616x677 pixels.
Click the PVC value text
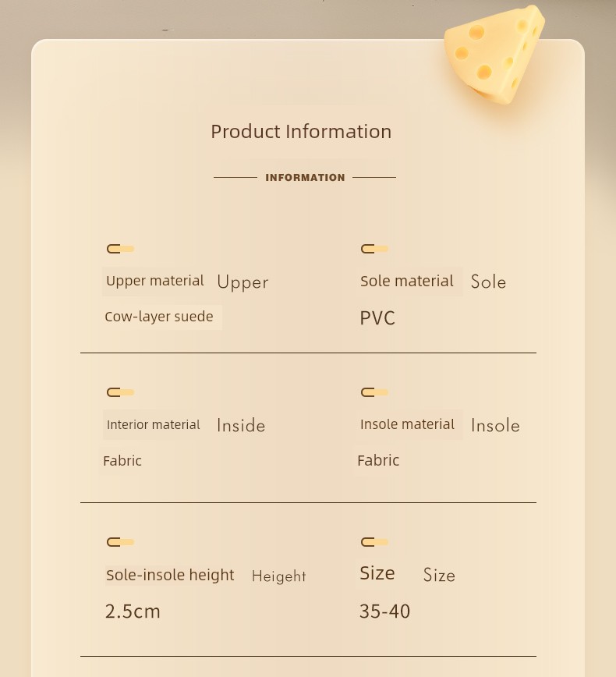click(377, 318)
